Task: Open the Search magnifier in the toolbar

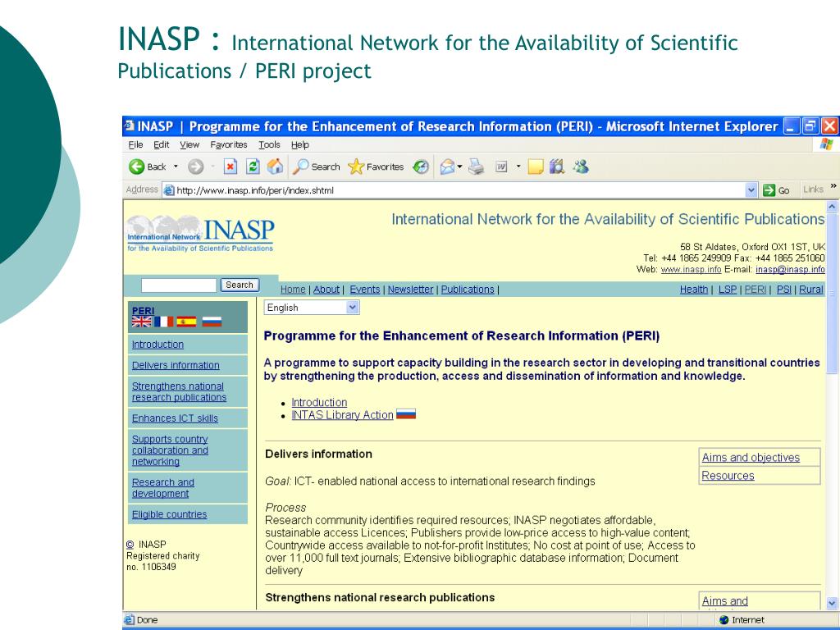Action: [300, 167]
